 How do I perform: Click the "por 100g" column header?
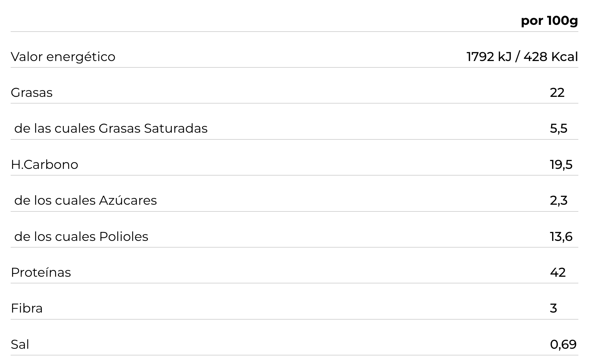[x=549, y=21]
